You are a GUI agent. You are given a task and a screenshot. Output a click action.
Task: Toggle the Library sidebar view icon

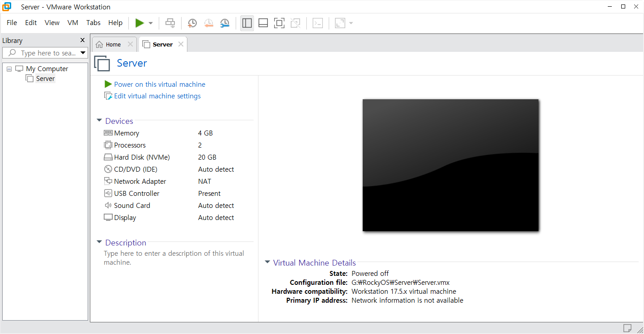point(247,23)
